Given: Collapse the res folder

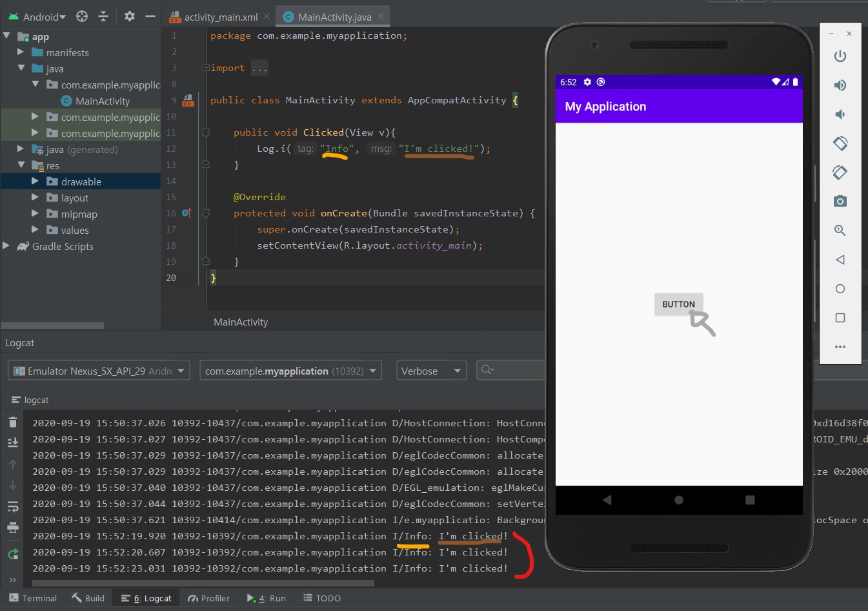Looking at the screenshot, I should tap(21, 165).
